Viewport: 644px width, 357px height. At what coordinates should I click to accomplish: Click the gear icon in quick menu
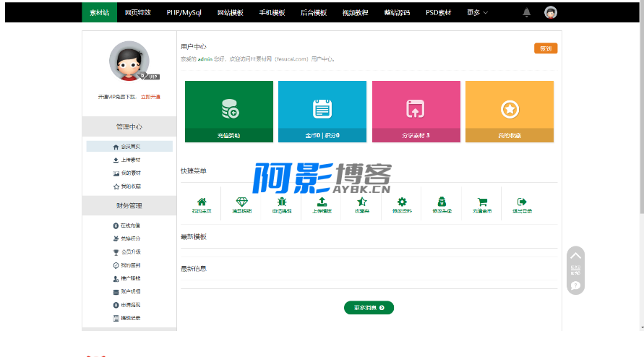(402, 202)
